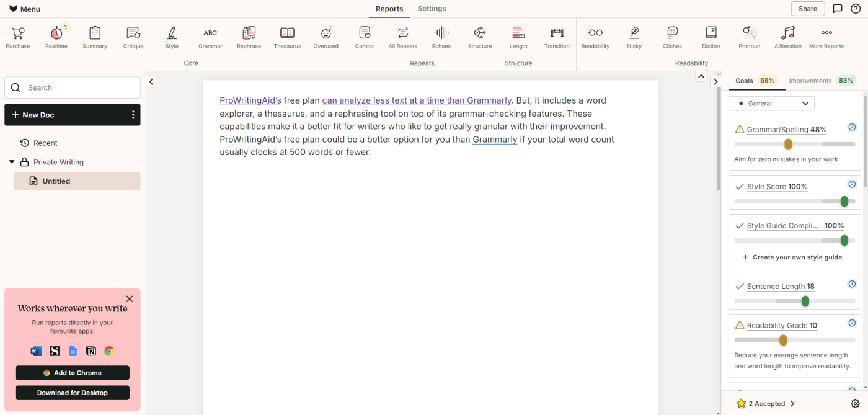The height and width of the screenshot is (415, 868).
Task: Run the Clichés report
Action: click(672, 37)
